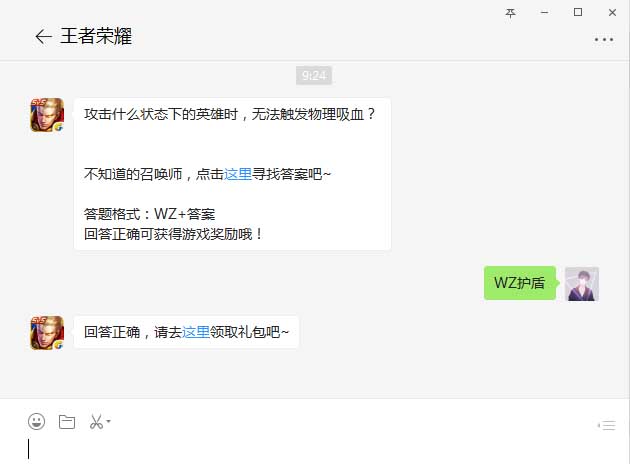This screenshot has width=630, height=464.
Task: Click the back arrow beside 王者荣耀
Action: coord(43,37)
